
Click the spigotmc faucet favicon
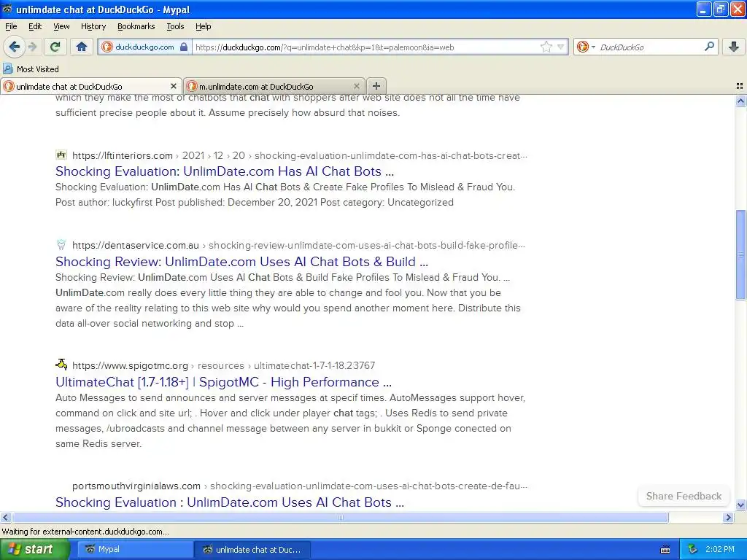tap(61, 365)
